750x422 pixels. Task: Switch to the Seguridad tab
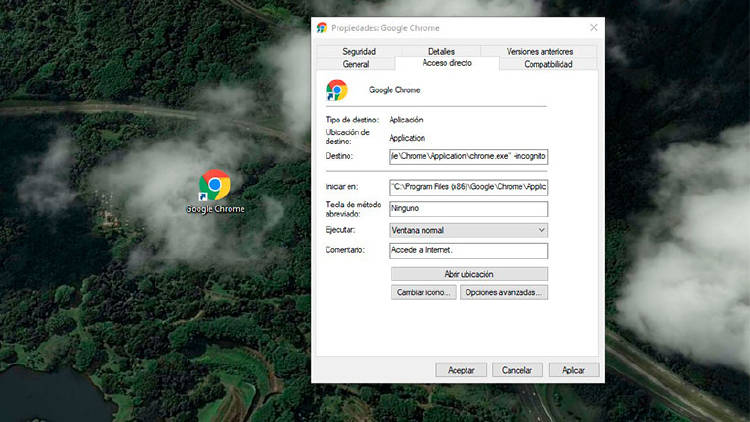click(x=359, y=51)
